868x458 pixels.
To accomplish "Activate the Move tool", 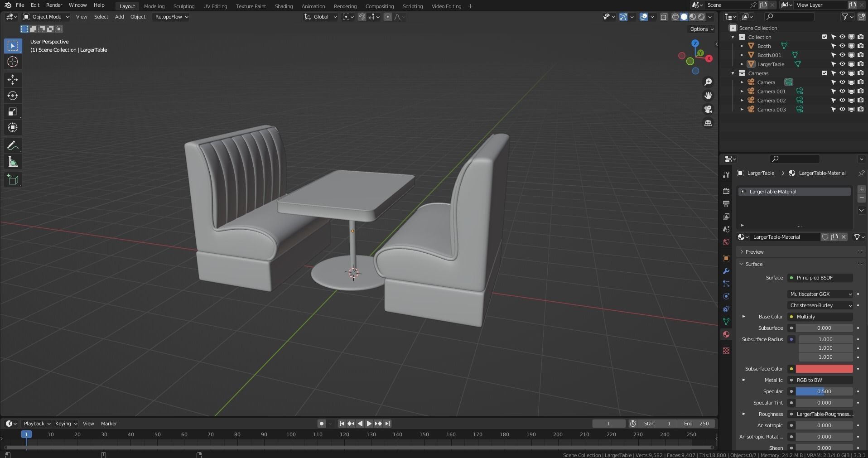I will 13,80.
